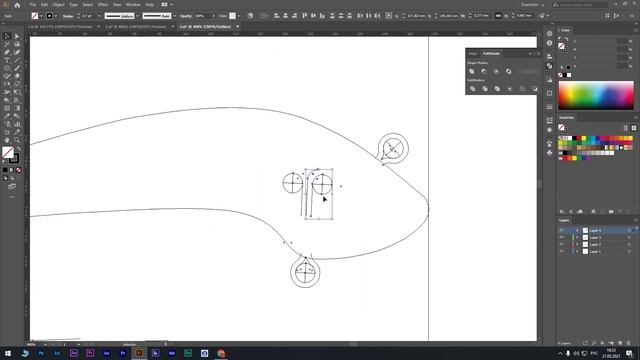Click the Expand button in Pathfinder panel

tap(528, 71)
